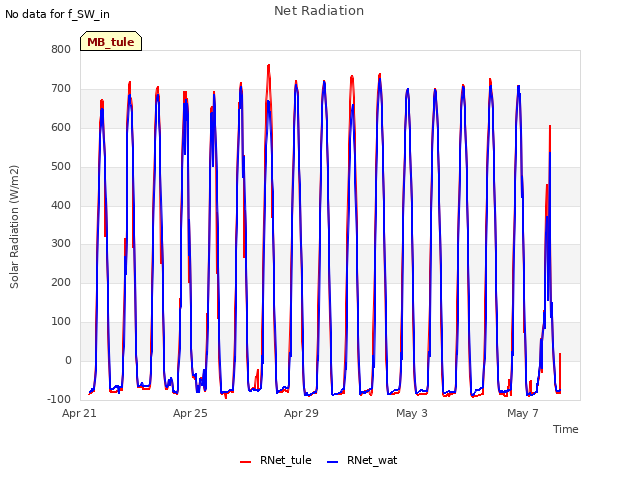Click the 100 y-axis tick label
640x480 pixels.
61,321
